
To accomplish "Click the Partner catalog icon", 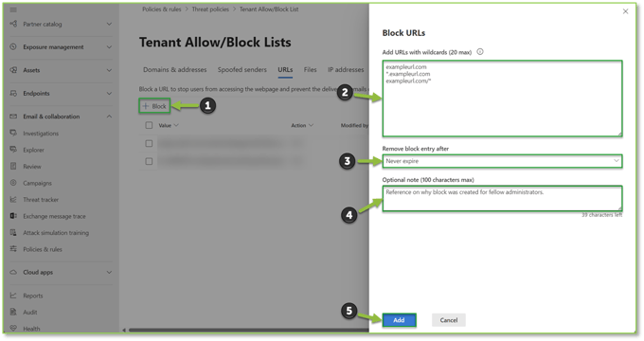I will (x=13, y=24).
